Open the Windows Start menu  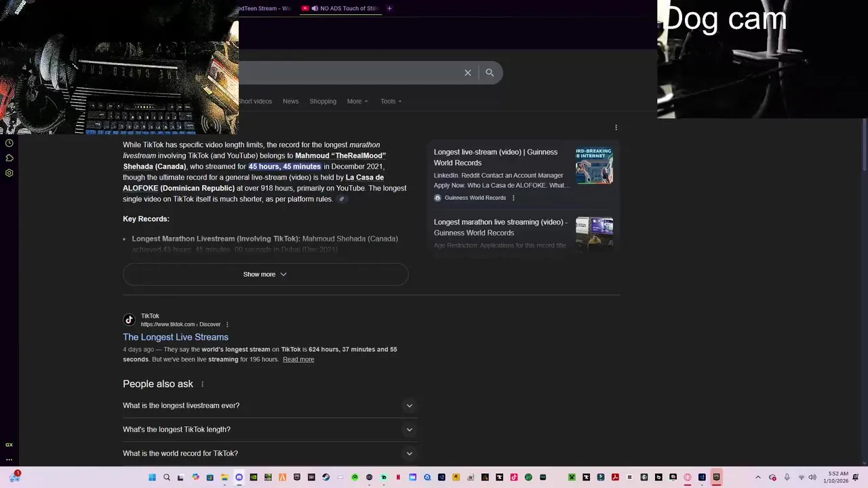coord(152,477)
